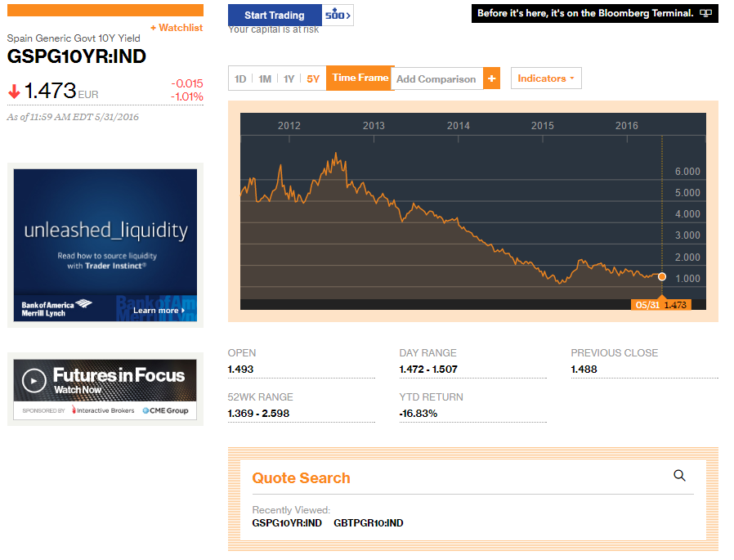Viewport: 734px width, 560px height.
Task: Select the 1D chart range tab
Action: [240, 78]
